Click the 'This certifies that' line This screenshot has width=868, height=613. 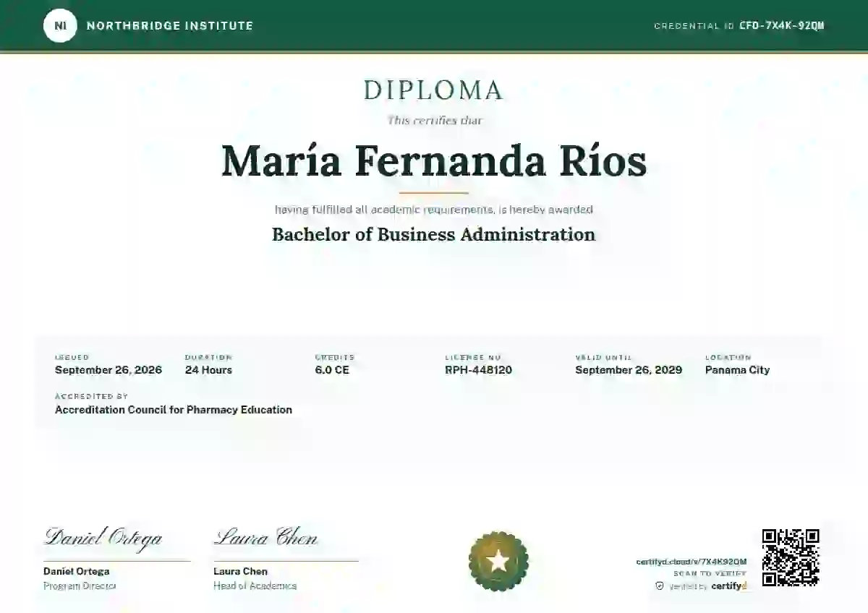tap(434, 121)
